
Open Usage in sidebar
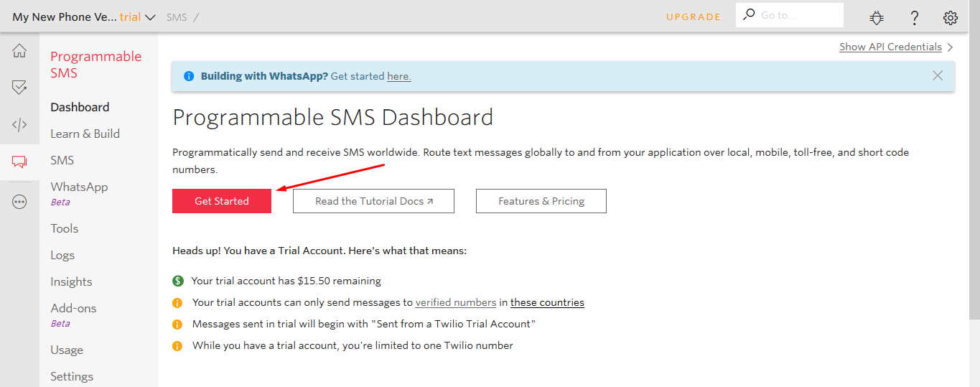click(x=67, y=350)
